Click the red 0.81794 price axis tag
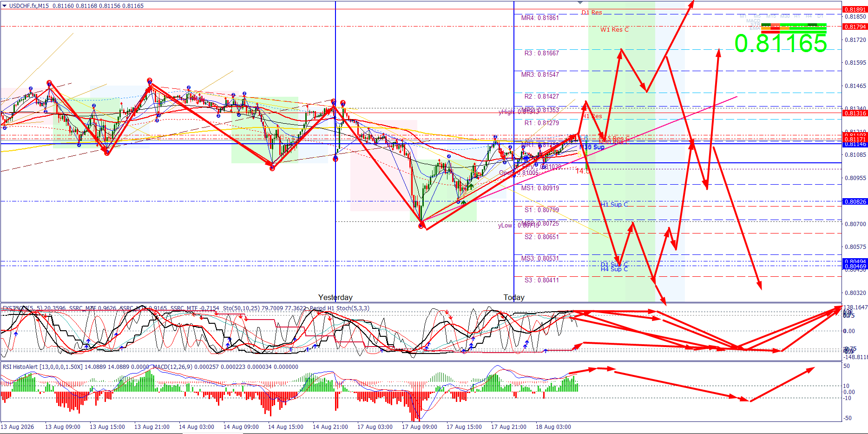The image size is (868, 434). click(855, 27)
